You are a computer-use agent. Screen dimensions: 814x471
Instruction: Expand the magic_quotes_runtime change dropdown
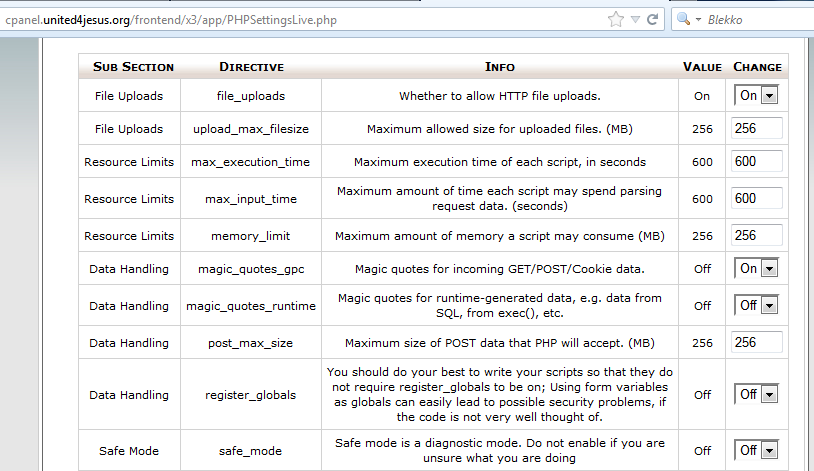(757, 305)
